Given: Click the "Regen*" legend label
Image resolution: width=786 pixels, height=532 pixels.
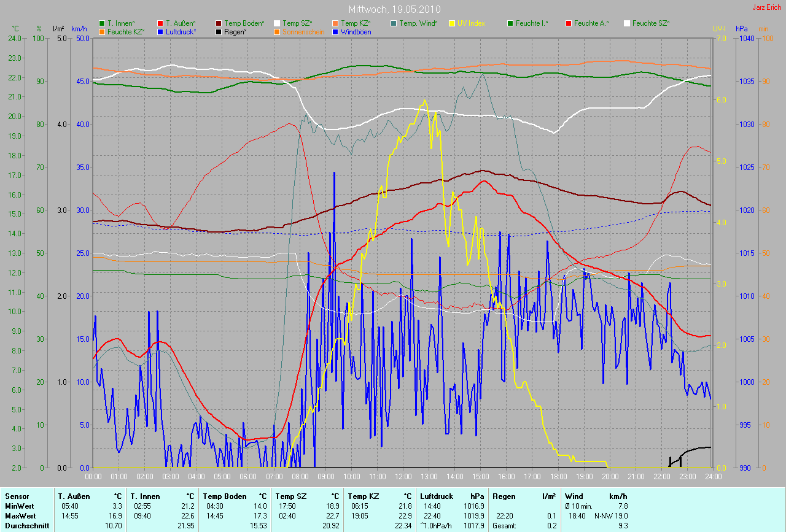Looking at the screenshot, I should [235, 31].
